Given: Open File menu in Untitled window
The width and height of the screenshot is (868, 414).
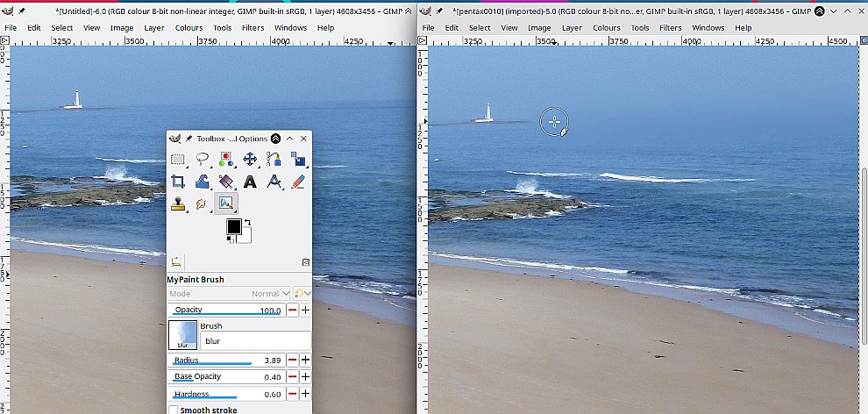Looking at the screenshot, I should tap(10, 28).
